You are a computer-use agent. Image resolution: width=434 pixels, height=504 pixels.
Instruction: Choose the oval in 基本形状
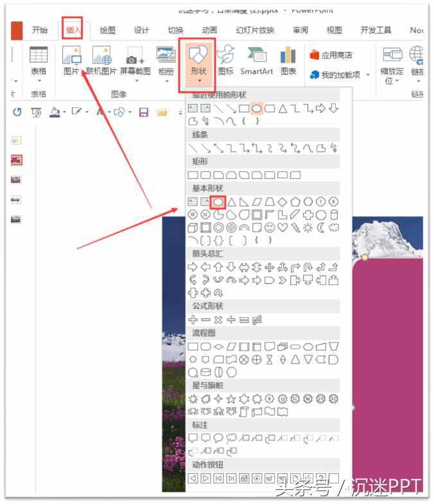(218, 202)
